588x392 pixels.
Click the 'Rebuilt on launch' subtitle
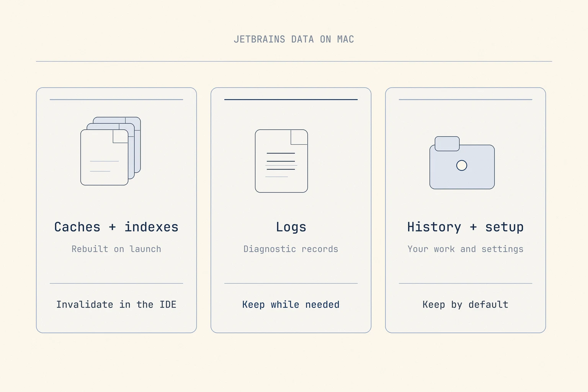coord(116,249)
